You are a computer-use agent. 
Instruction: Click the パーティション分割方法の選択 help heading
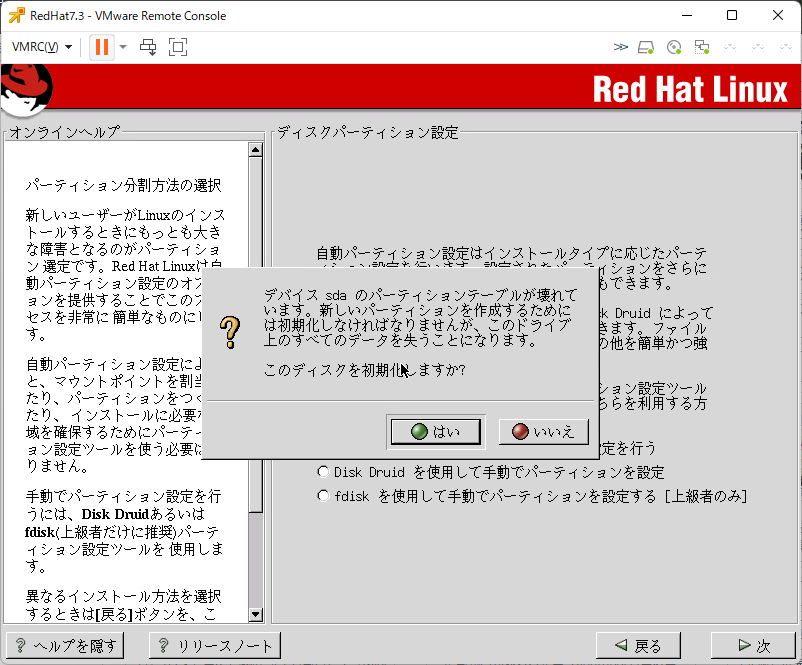point(123,185)
